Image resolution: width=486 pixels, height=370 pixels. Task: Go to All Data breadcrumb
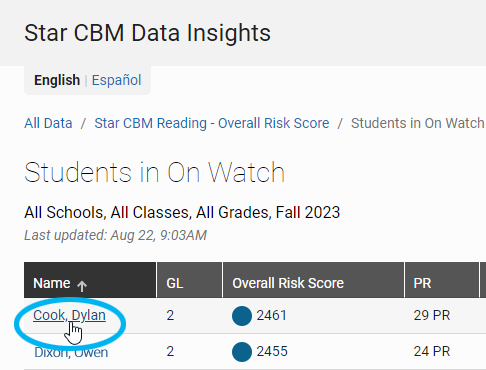point(48,123)
